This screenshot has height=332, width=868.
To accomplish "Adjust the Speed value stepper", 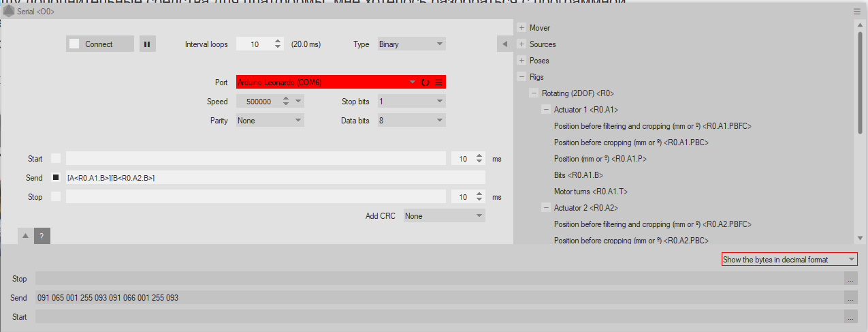I will (x=286, y=102).
